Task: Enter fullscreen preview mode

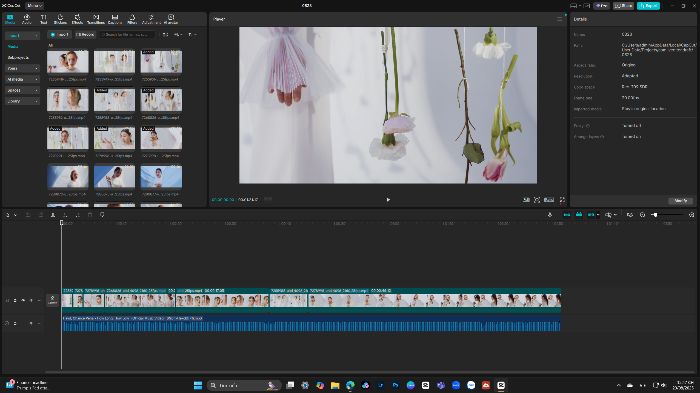Action: pos(562,200)
